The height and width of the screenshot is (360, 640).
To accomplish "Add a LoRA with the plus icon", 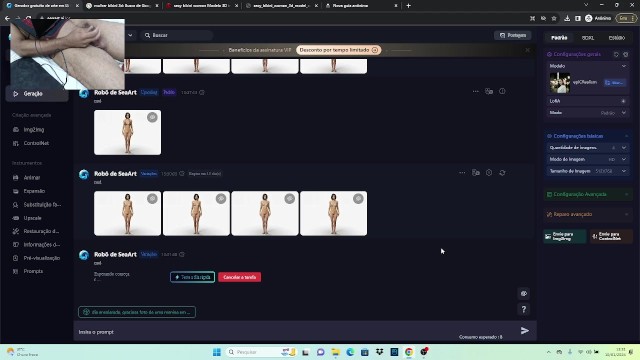I will click(x=623, y=101).
